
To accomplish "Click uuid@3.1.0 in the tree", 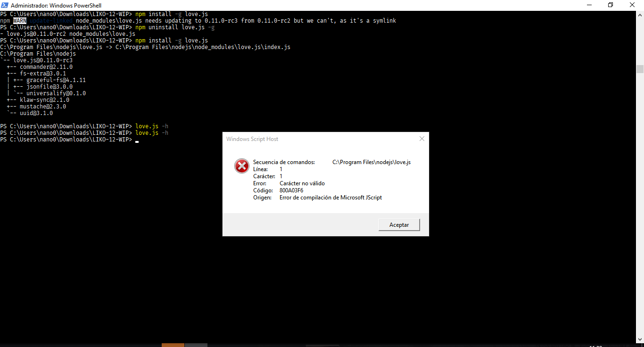I will tap(36, 113).
